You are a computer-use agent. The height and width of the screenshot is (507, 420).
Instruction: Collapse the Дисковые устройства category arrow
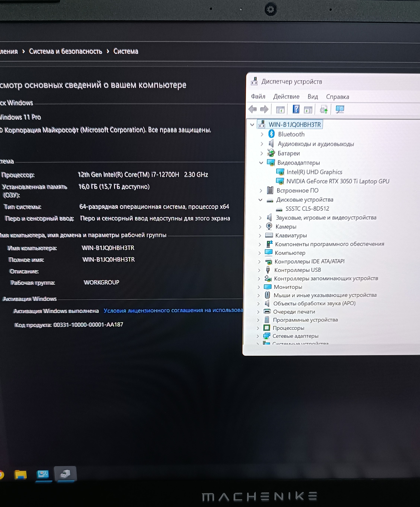pos(260,200)
